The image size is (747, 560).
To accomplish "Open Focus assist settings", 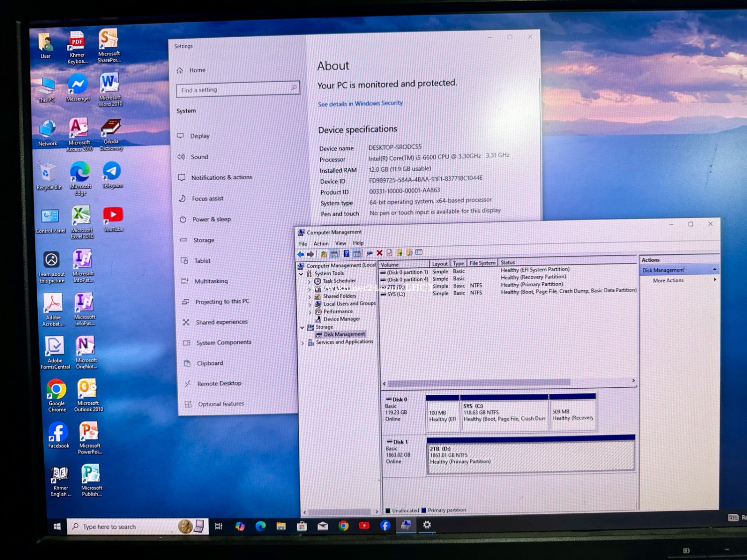I will 201,199.
